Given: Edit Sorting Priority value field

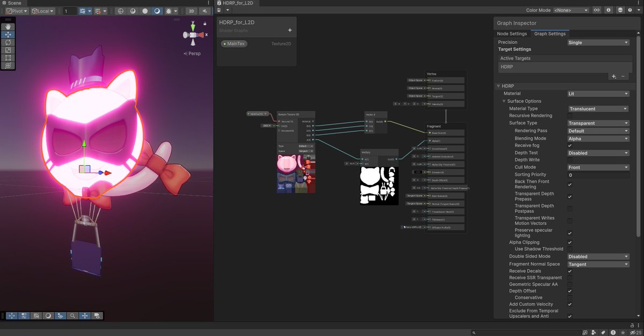Looking at the screenshot, I should 598,175.
